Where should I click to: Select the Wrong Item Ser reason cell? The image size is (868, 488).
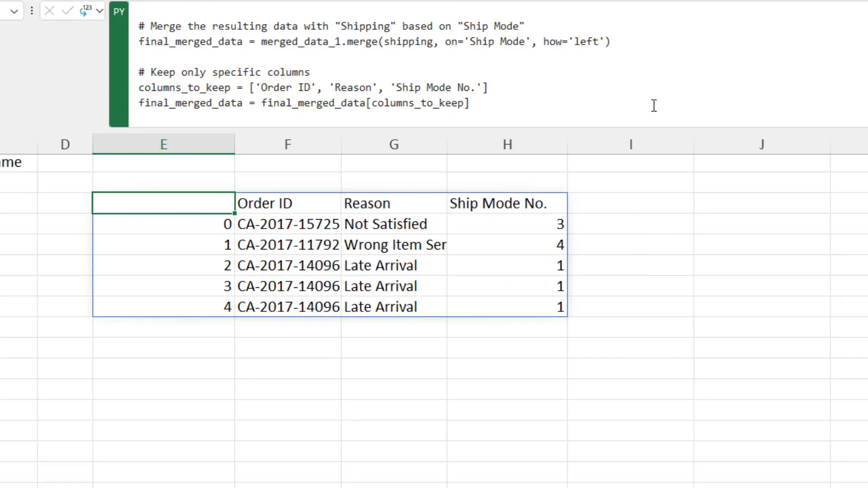tap(394, 244)
